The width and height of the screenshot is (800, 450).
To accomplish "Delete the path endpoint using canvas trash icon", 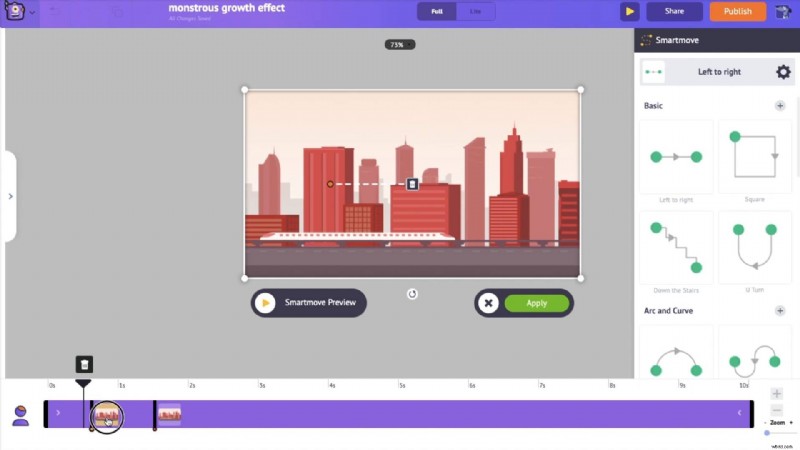I will [x=412, y=184].
